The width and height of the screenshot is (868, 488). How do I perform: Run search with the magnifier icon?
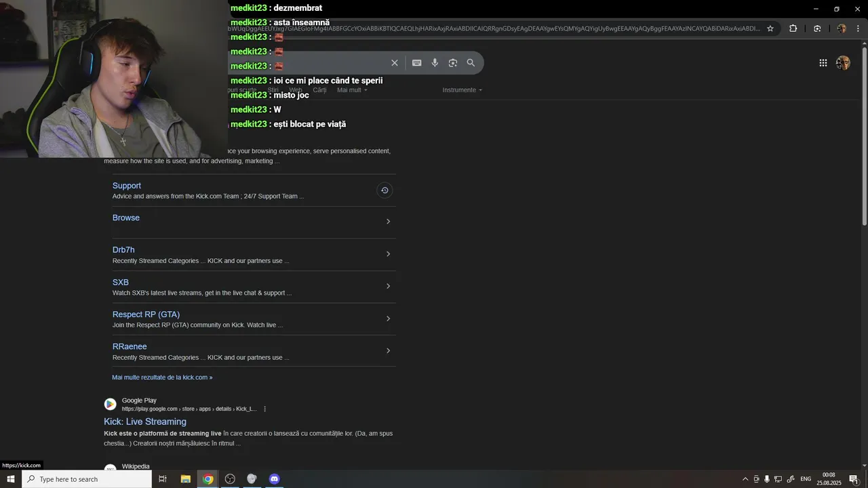click(471, 62)
